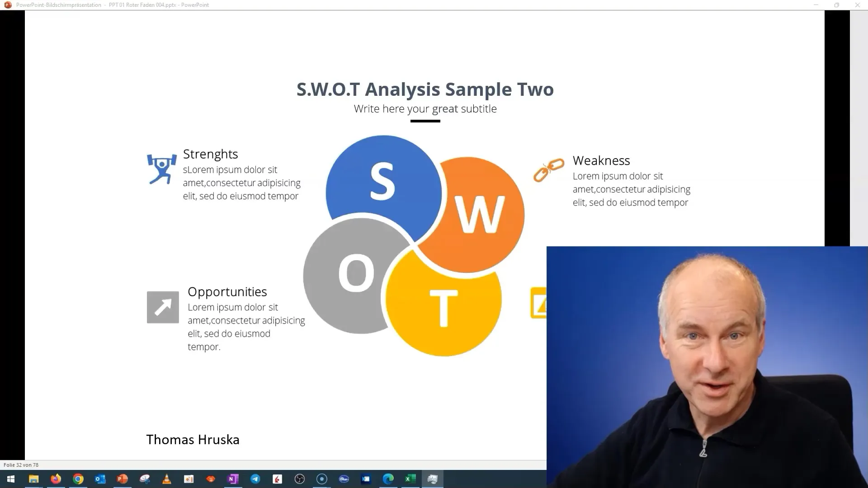Click the Strengths description text block

pos(241,183)
